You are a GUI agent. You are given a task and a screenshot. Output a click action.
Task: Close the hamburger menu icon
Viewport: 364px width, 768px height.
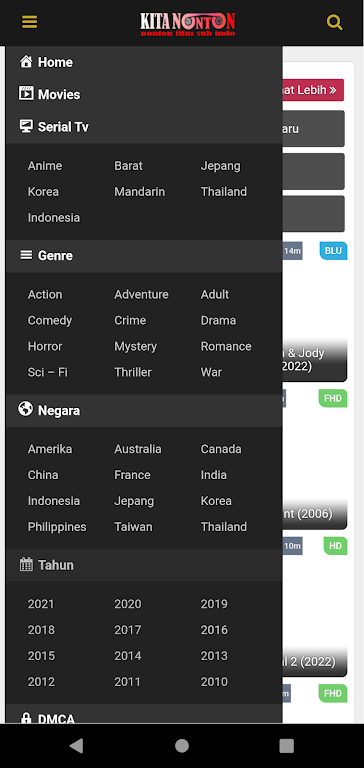pyautogui.click(x=29, y=22)
